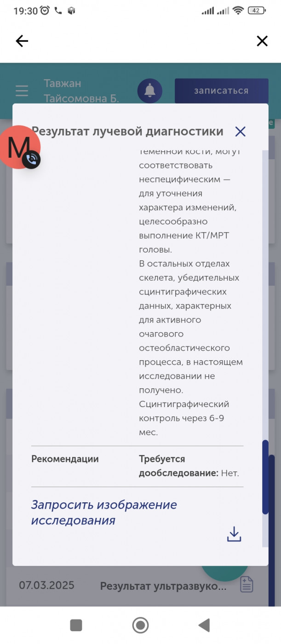Image resolution: width=281 pixels, height=644 pixels.
Task: Click the dialog vertical scrollbar thumb
Action: tap(265, 477)
